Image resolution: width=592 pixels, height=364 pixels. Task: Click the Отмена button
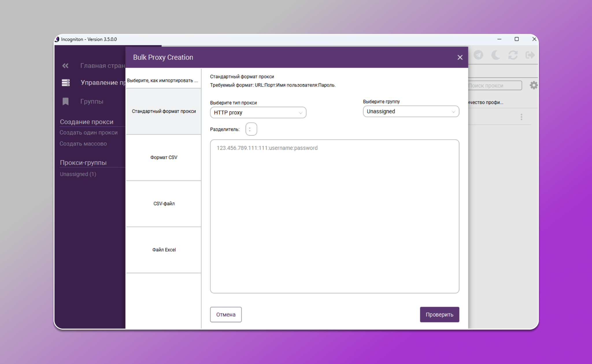click(x=226, y=315)
